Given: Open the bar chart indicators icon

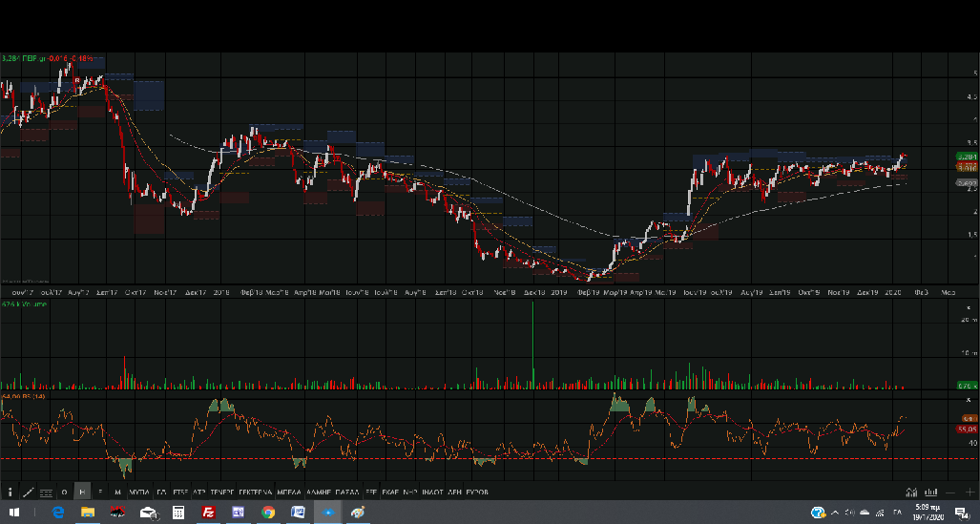Looking at the screenshot, I should (929, 492).
